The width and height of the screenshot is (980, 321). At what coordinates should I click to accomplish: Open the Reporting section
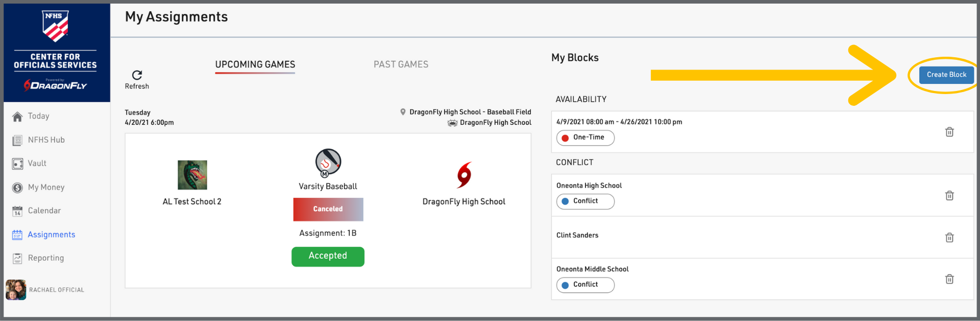pos(45,258)
